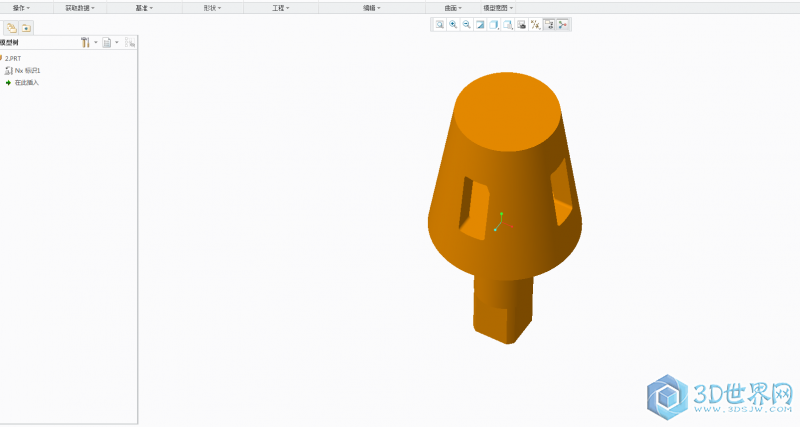
Task: Select the 在此插入 marker row
Action: (22, 82)
